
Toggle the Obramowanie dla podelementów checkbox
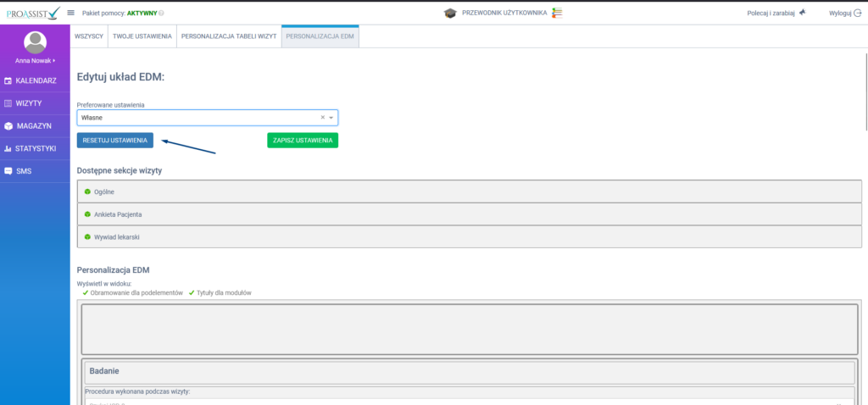pyautogui.click(x=86, y=292)
